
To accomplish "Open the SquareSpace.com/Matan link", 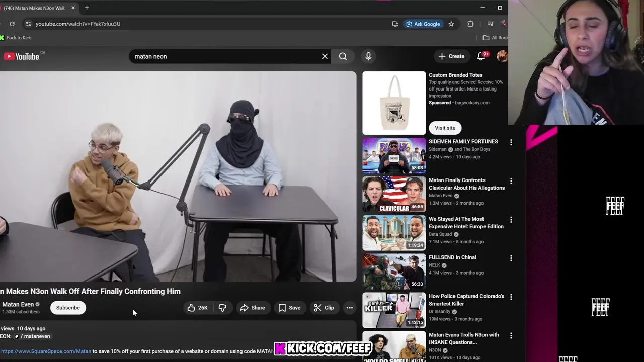I will click(46, 351).
